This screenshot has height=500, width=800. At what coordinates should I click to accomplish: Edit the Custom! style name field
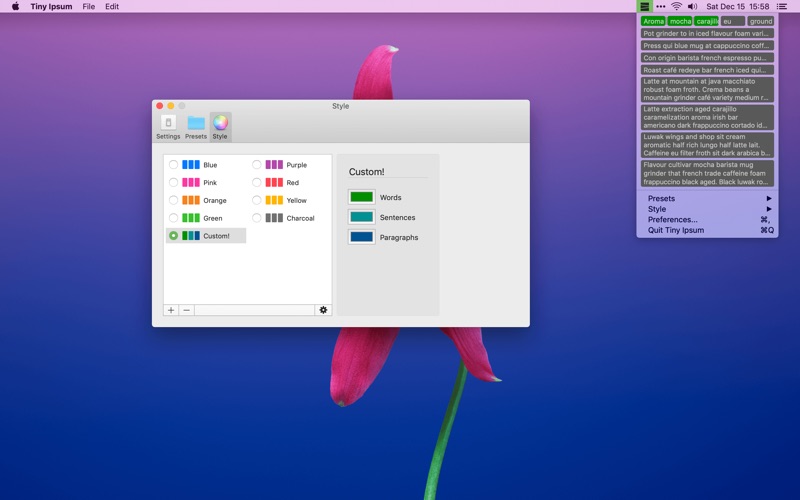pos(388,172)
